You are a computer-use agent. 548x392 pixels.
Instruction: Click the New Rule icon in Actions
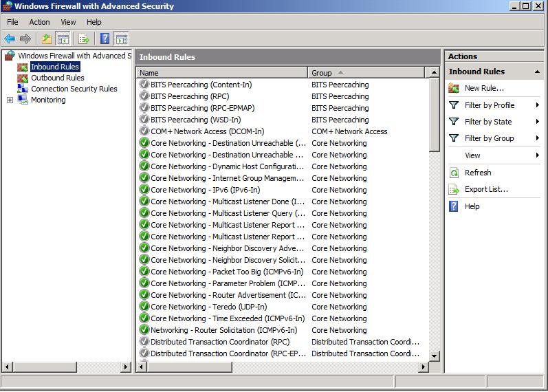click(x=454, y=88)
